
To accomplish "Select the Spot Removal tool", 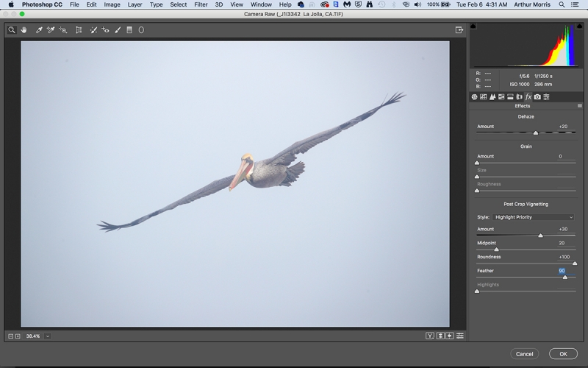I will coord(93,30).
